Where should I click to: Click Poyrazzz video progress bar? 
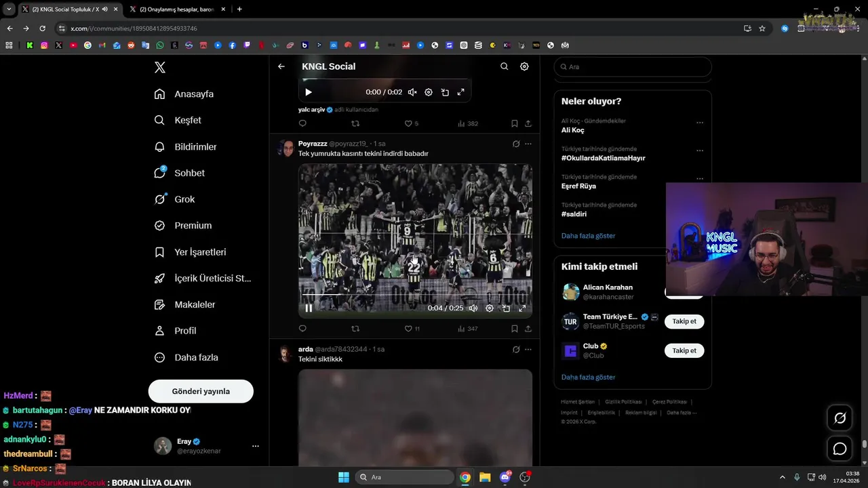415,295
